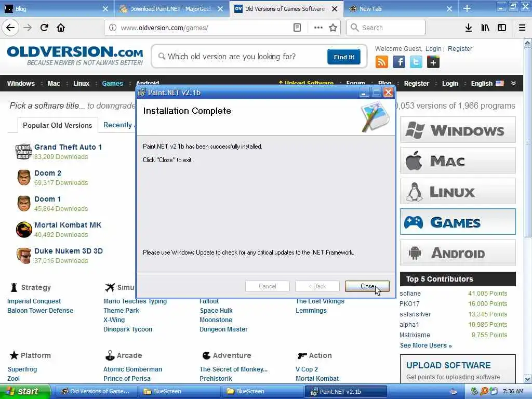This screenshot has width=532, height=399.
Task: Switch to Old Versions of Game taskbar item
Action: (x=96, y=391)
